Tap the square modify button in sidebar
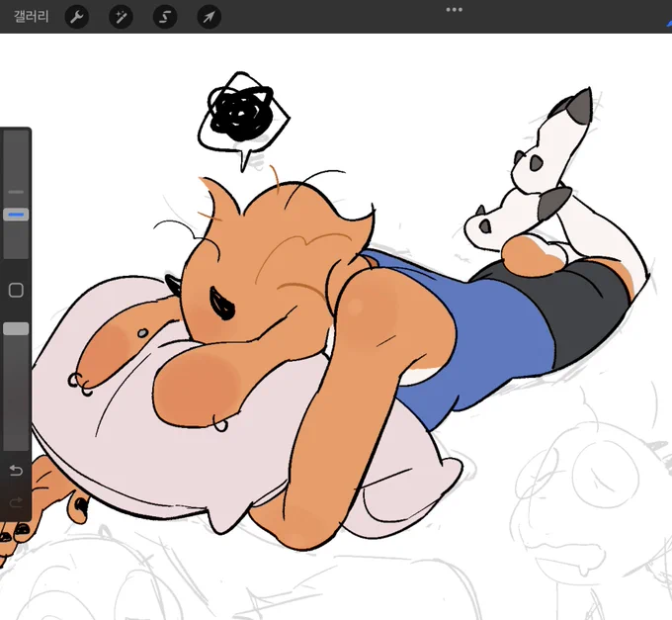Viewport: 672px width, 620px height. pyautogui.click(x=16, y=291)
